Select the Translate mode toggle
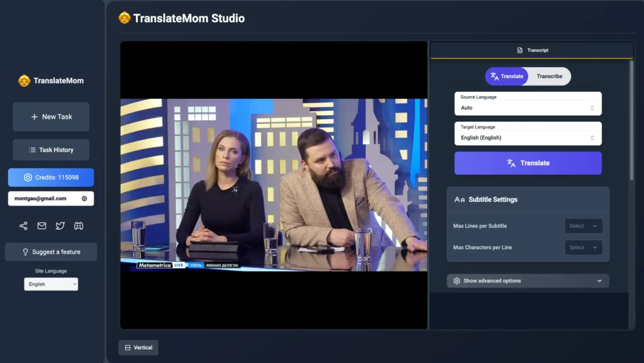Screen dimensions: 644x363 [507, 76]
